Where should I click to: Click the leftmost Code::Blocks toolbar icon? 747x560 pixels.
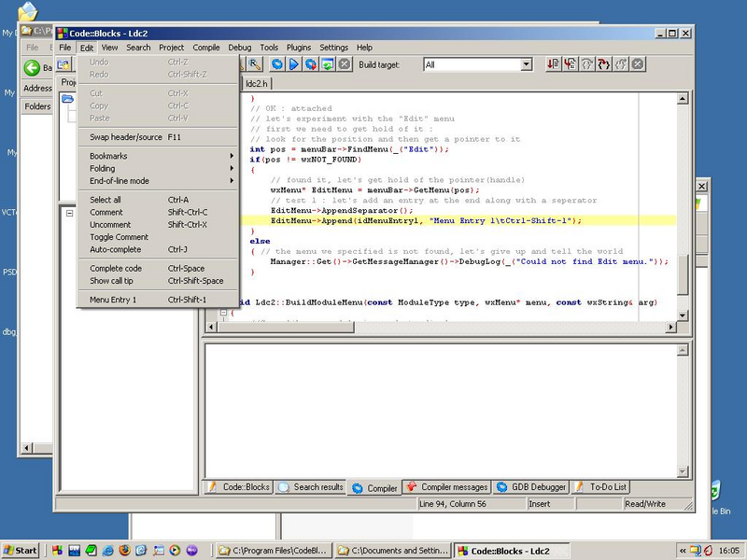63,64
